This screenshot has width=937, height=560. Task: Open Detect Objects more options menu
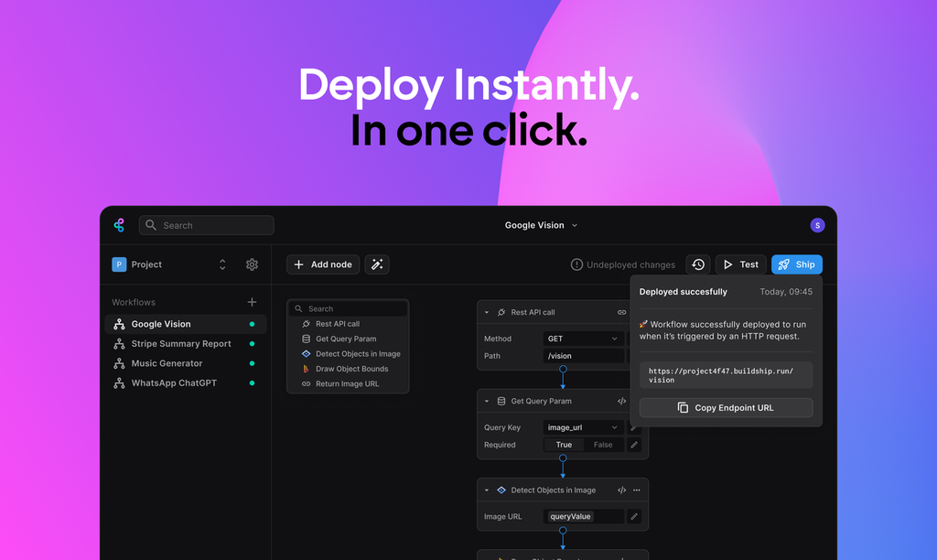click(x=637, y=490)
